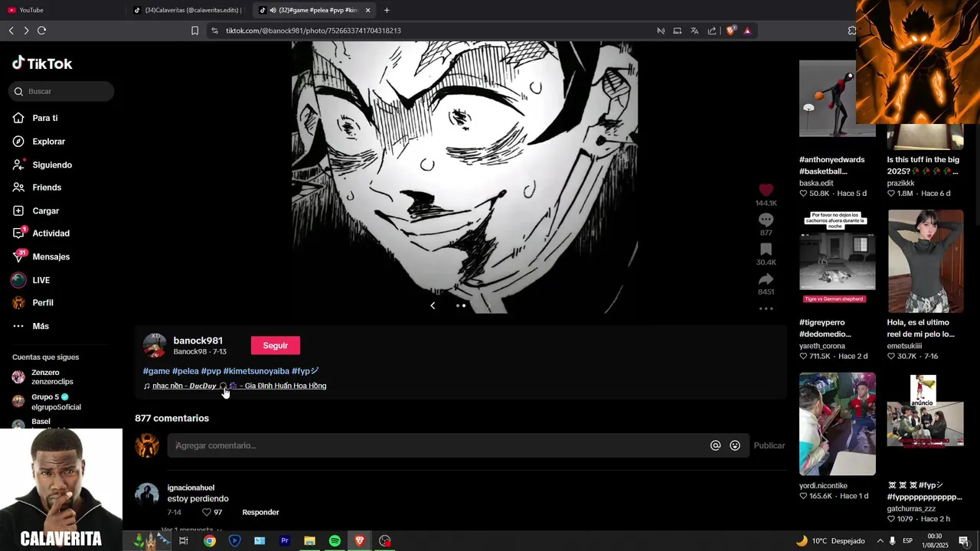Open comments via the speech bubble icon
Image resolution: width=980 pixels, height=551 pixels.
tap(766, 220)
